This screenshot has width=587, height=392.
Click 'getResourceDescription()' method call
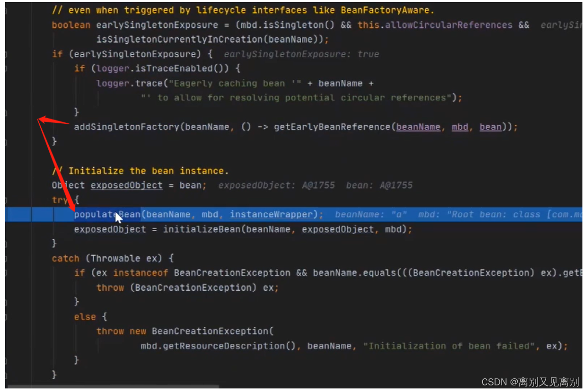click(229, 346)
